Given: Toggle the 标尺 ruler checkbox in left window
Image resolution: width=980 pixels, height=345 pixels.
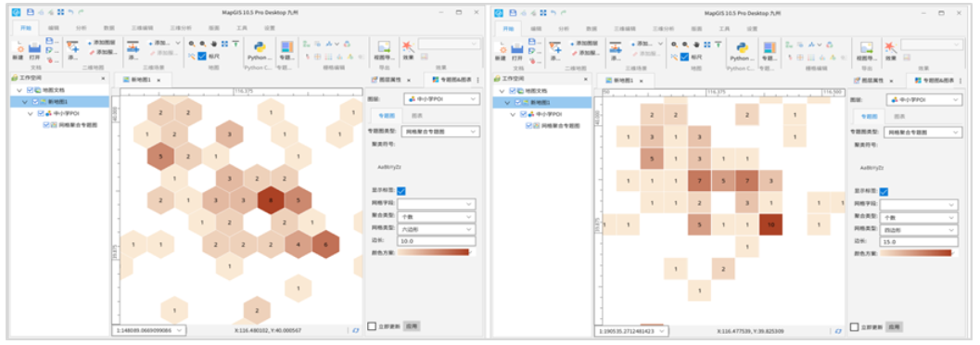Looking at the screenshot, I should click(202, 57).
